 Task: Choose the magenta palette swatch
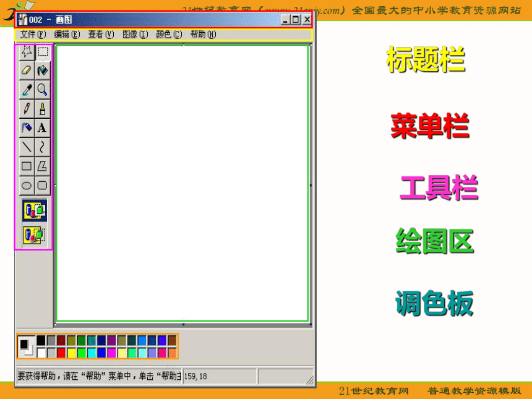click(x=111, y=353)
